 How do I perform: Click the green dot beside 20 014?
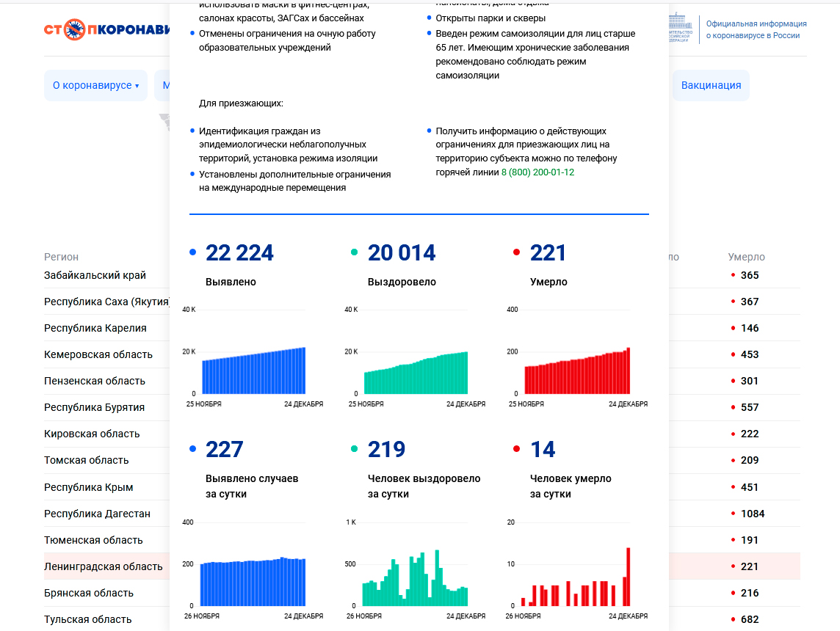355,252
